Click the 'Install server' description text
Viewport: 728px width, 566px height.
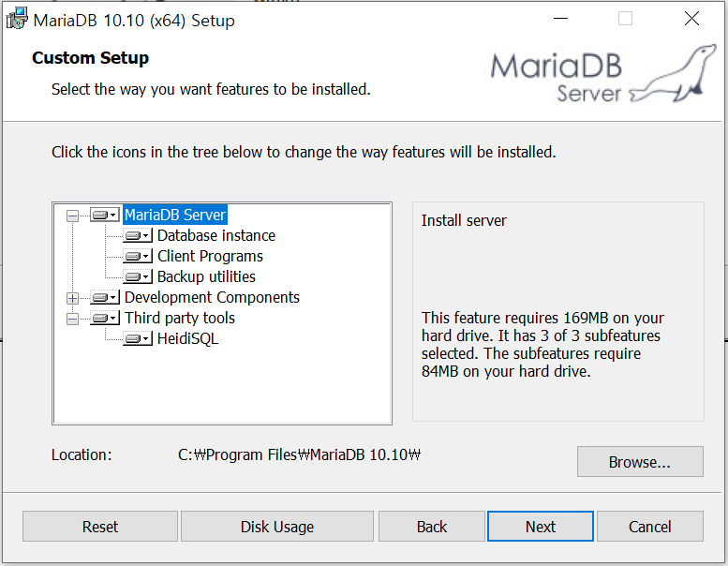(x=464, y=220)
